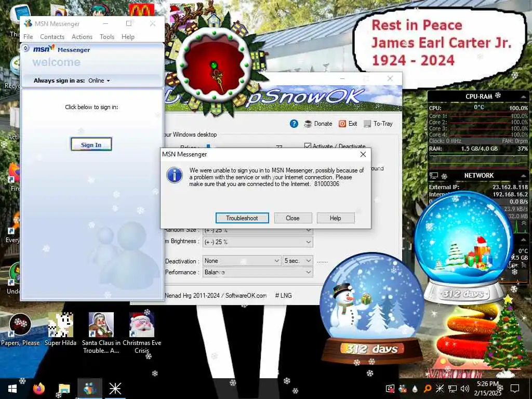This screenshot has width=532, height=399.
Task: Click the SoftwareOK.com credit text
Action: tap(246, 296)
